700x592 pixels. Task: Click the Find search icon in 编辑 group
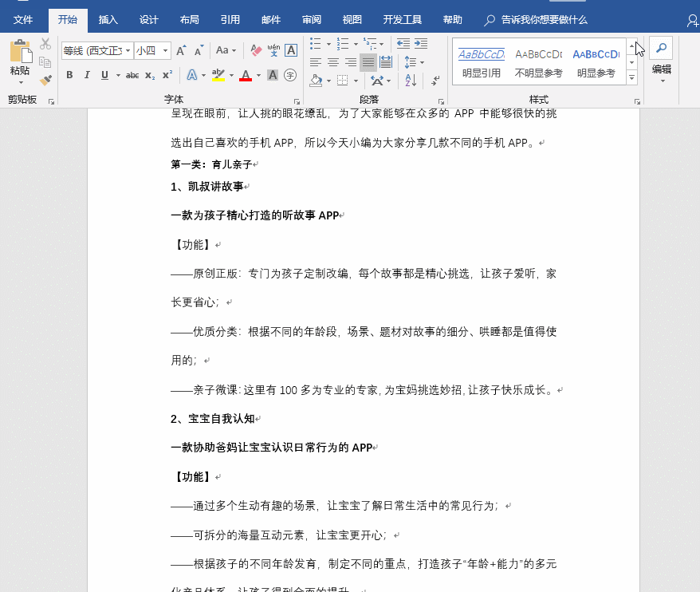click(x=661, y=48)
